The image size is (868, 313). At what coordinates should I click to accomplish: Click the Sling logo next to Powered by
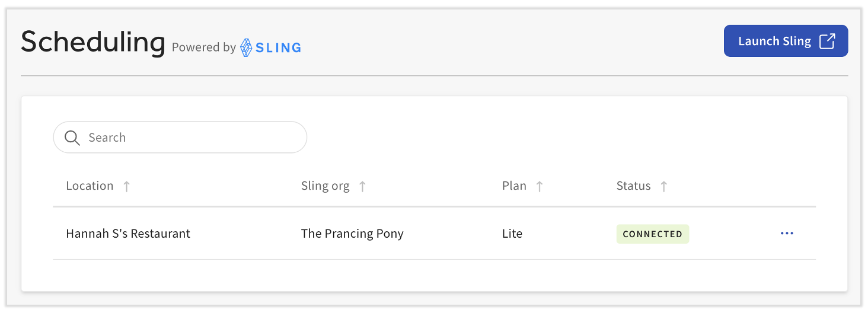pos(271,47)
